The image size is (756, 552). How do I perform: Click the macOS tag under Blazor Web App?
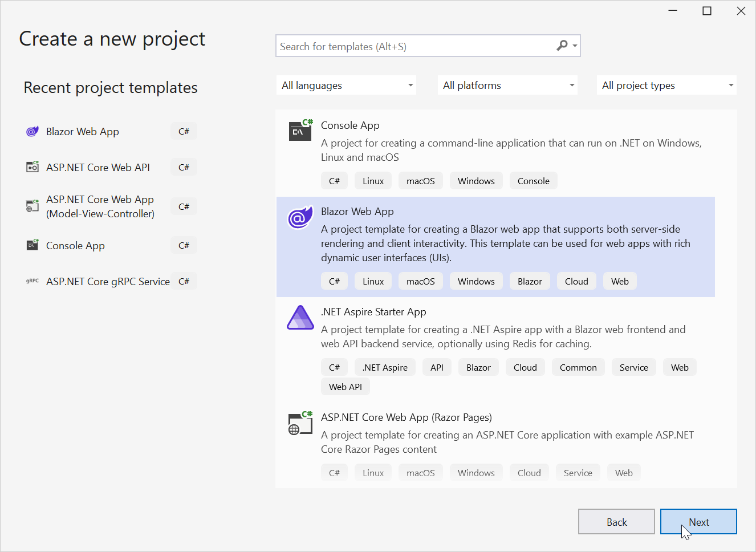point(421,281)
